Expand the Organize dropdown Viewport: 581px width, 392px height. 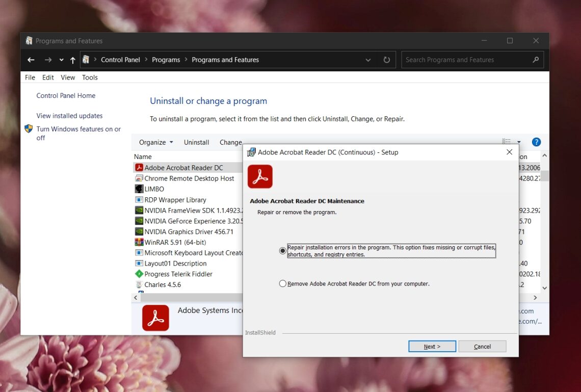[x=156, y=142]
